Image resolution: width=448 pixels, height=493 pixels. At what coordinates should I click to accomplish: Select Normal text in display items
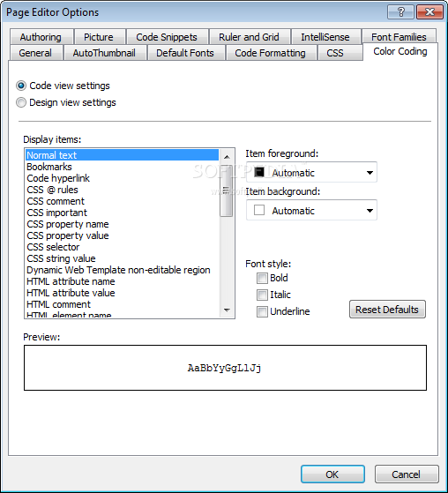tap(122, 155)
